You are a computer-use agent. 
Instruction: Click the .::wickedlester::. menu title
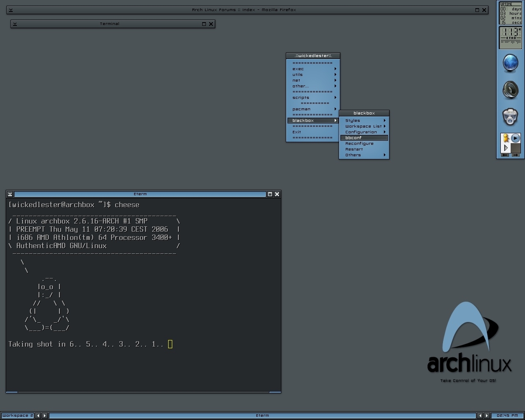pyautogui.click(x=313, y=56)
